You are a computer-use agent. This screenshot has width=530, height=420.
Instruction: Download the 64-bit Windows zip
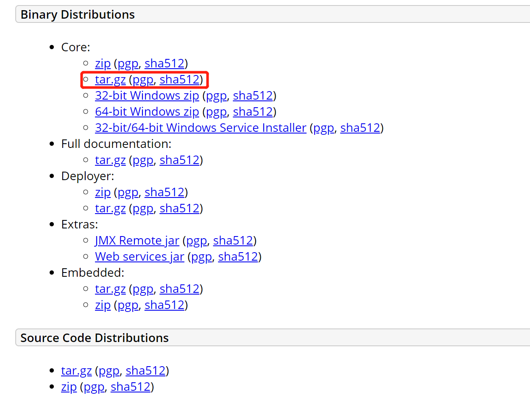click(147, 111)
